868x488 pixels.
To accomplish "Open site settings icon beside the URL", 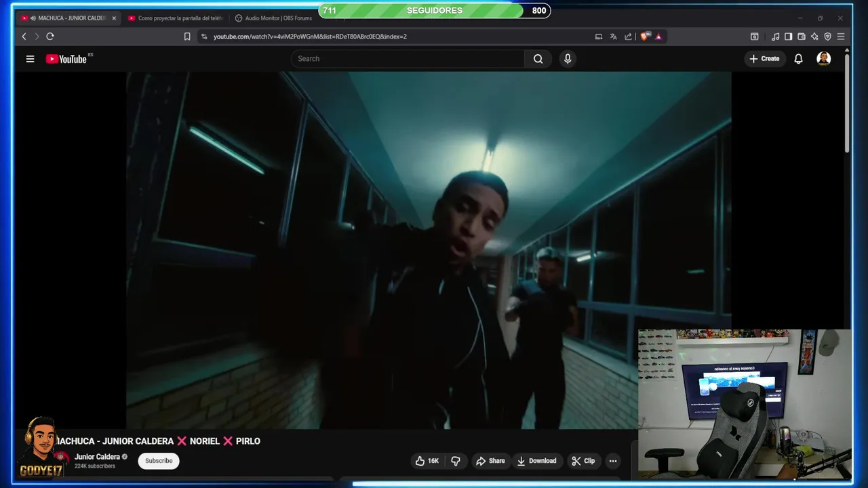I will tap(204, 37).
